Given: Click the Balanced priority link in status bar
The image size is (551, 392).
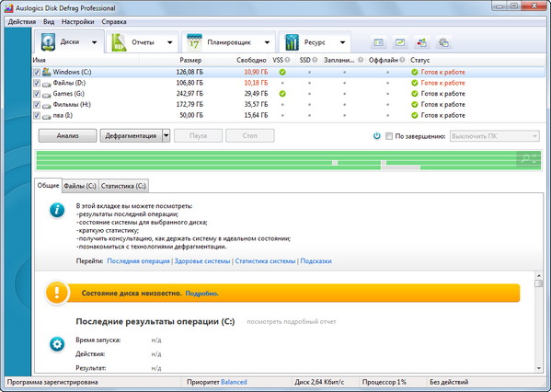Looking at the screenshot, I should [234, 382].
